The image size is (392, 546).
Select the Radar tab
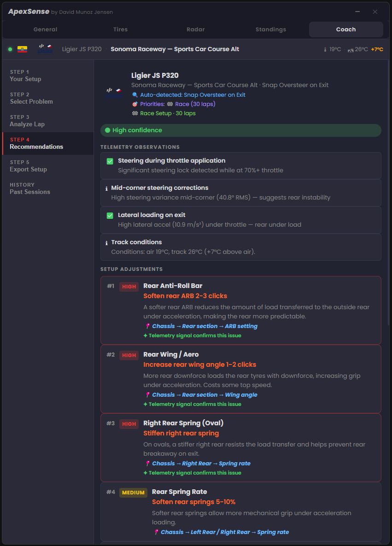click(x=196, y=29)
